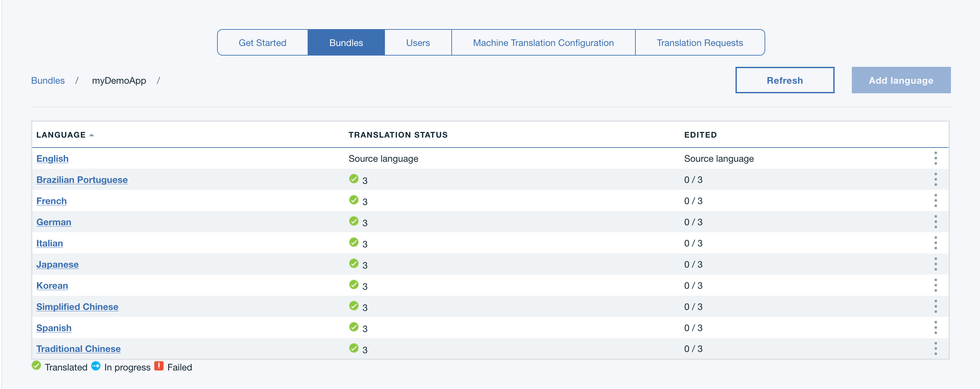Open the German language link
The image size is (980, 389).
tap(54, 222)
